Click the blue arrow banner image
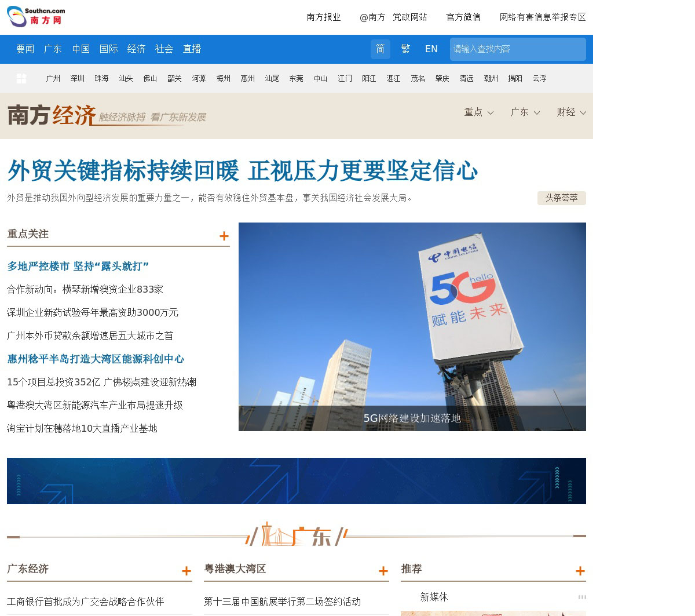Viewport: 695px width, 616px height. coord(297,481)
